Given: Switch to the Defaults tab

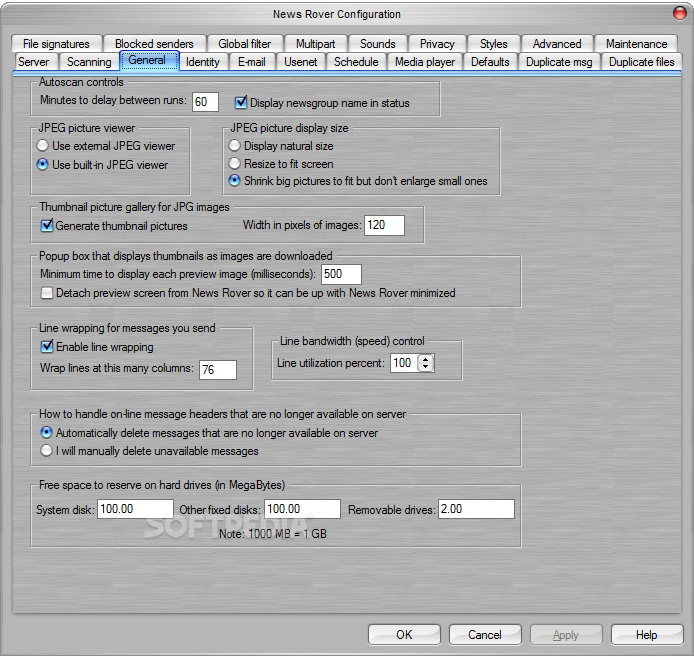Looking at the screenshot, I should [x=490, y=62].
